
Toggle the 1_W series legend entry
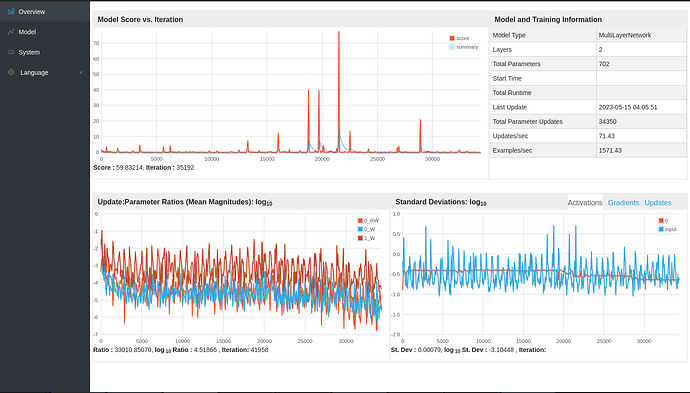[367, 238]
